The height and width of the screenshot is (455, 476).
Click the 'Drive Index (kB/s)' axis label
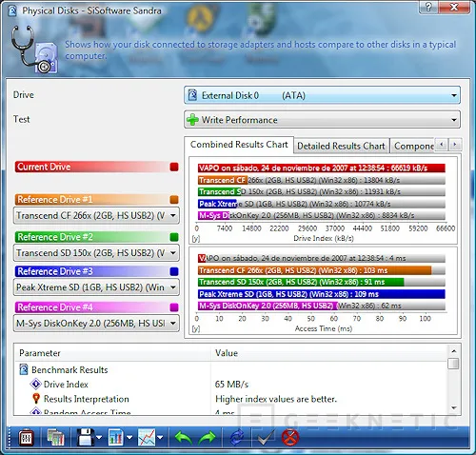click(324, 238)
